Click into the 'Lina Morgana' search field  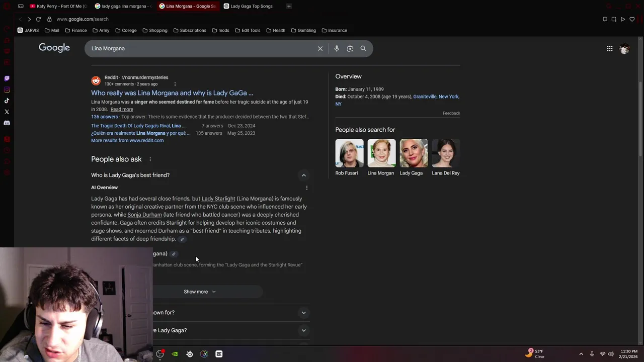(x=201, y=48)
